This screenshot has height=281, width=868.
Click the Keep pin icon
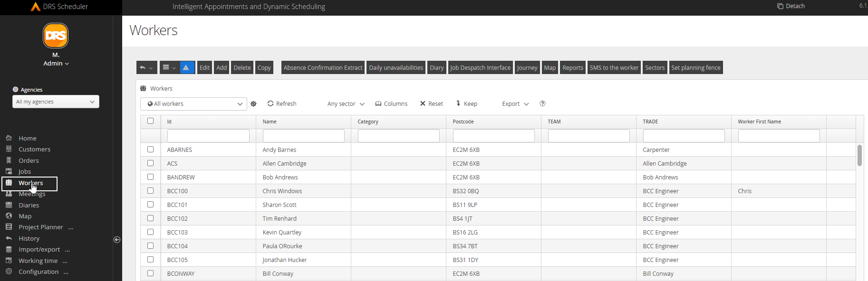tap(458, 103)
